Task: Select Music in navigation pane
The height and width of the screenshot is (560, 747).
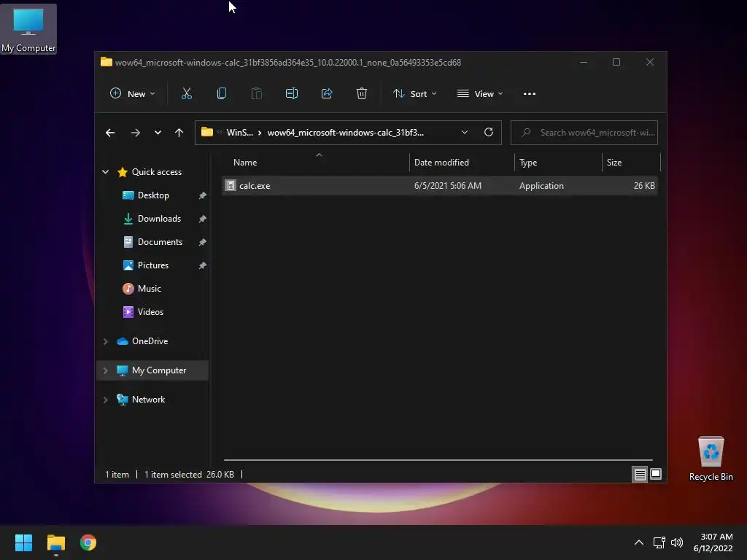Action: pyautogui.click(x=149, y=289)
